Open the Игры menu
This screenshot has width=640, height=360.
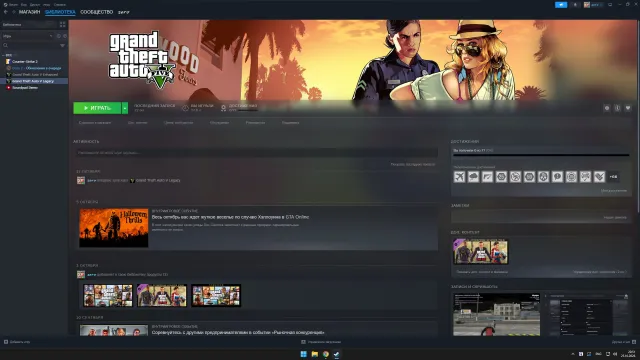click(x=47, y=5)
